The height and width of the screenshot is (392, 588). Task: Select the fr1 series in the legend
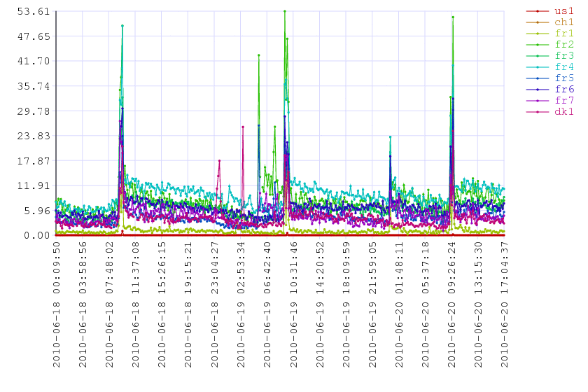point(563,34)
